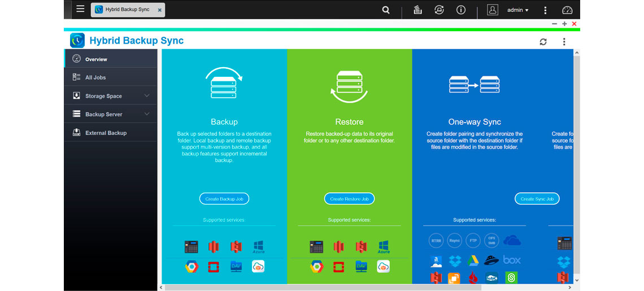
Task: Click the NAS icon under Backup services
Action: 192,246
